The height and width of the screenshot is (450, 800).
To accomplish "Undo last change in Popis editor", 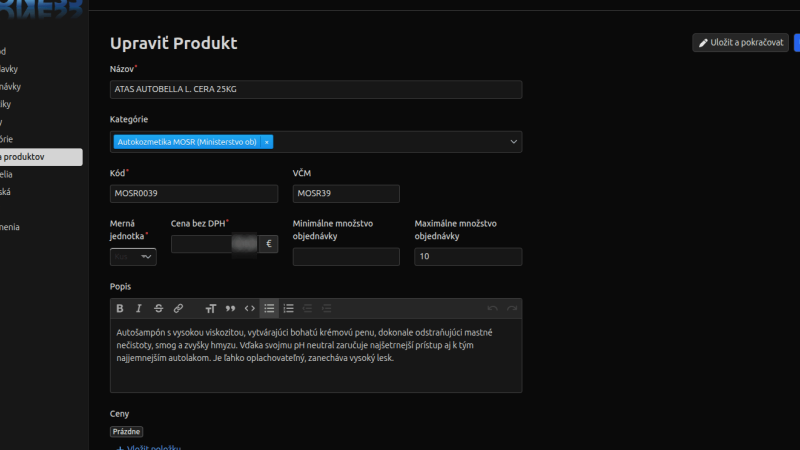I will coord(492,308).
